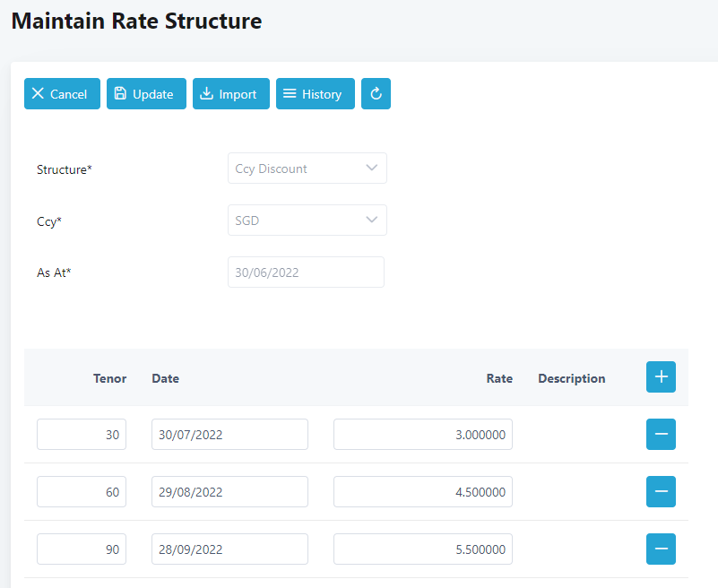The width and height of the screenshot is (718, 588).
Task: Add a new rate row with plus icon
Action: click(661, 377)
